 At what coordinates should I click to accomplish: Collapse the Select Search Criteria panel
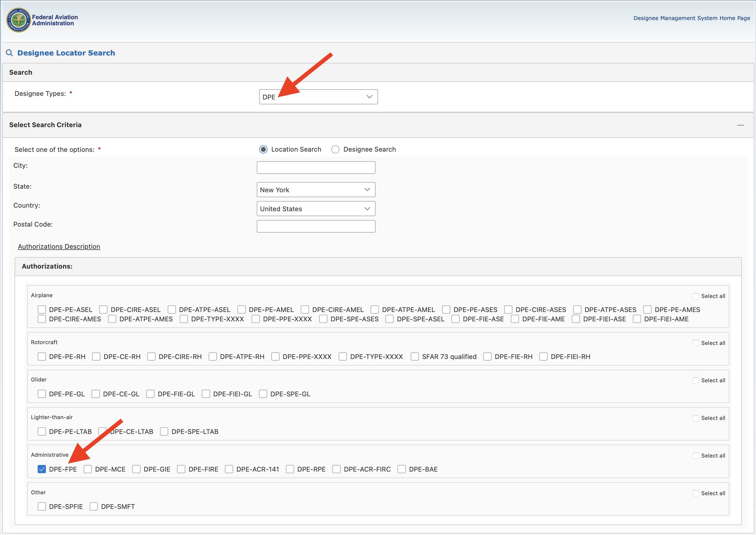tap(741, 125)
